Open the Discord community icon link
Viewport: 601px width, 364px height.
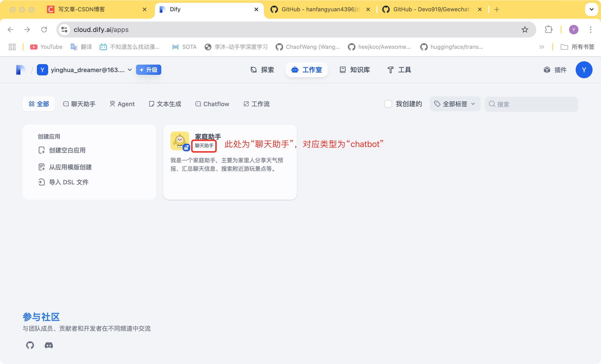[x=49, y=345]
